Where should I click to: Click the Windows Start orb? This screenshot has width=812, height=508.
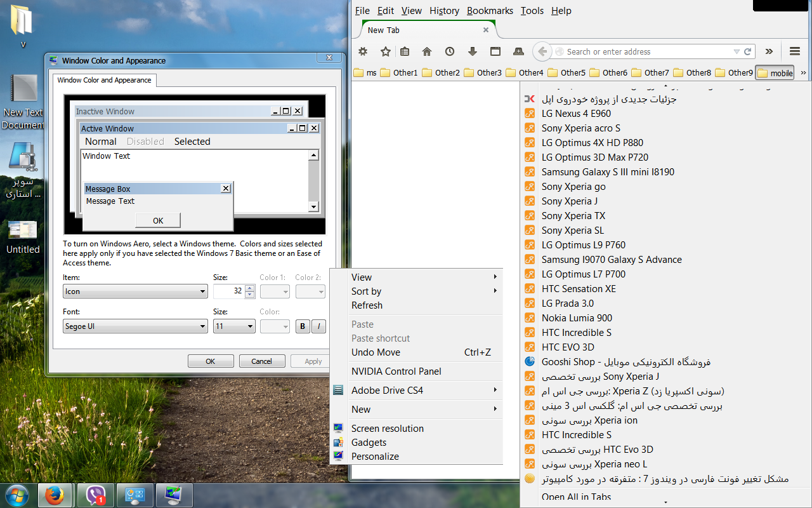click(17, 495)
